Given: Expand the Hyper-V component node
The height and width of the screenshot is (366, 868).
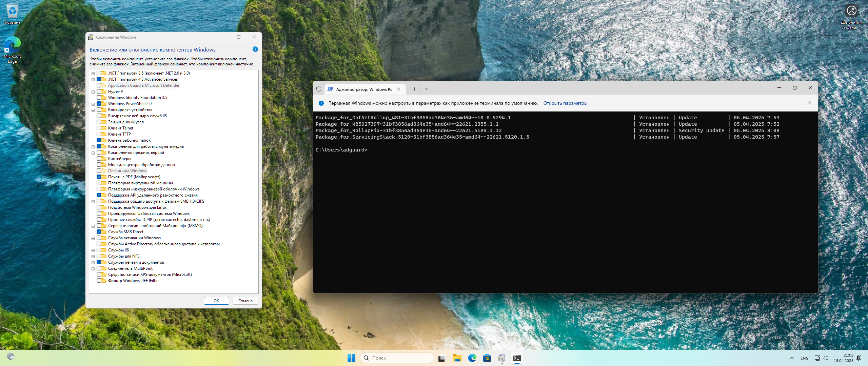Looking at the screenshot, I should [93, 91].
